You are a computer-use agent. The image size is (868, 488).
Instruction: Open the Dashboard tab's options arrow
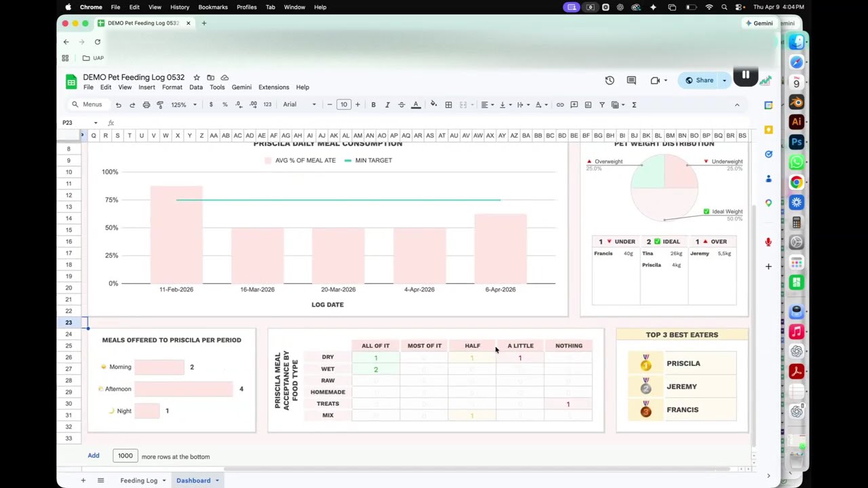(217, 481)
